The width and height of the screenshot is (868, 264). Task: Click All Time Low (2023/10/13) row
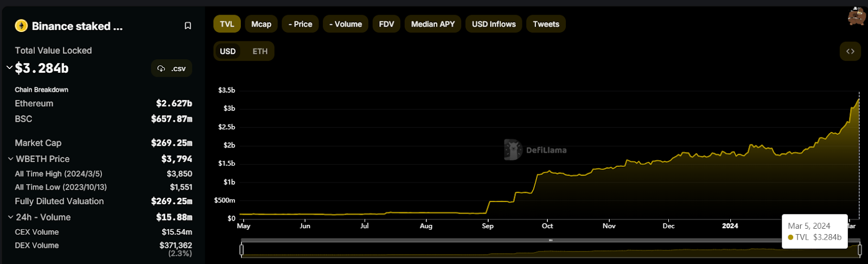click(x=103, y=187)
